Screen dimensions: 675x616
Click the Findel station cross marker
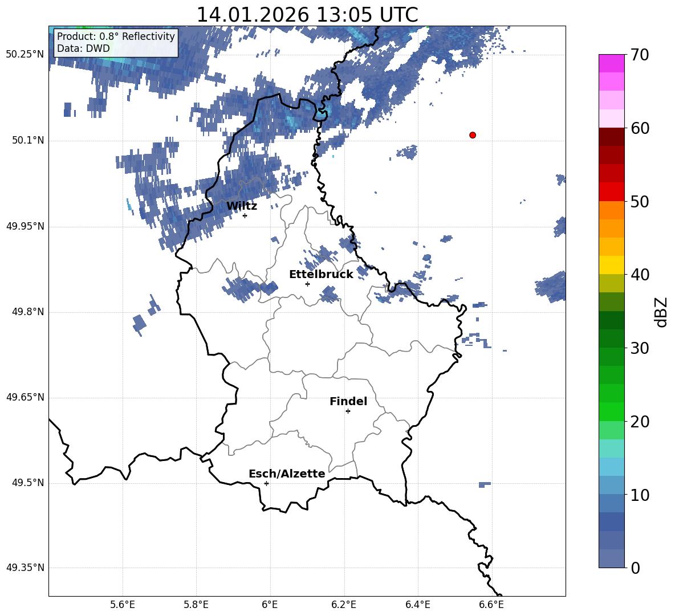click(348, 411)
